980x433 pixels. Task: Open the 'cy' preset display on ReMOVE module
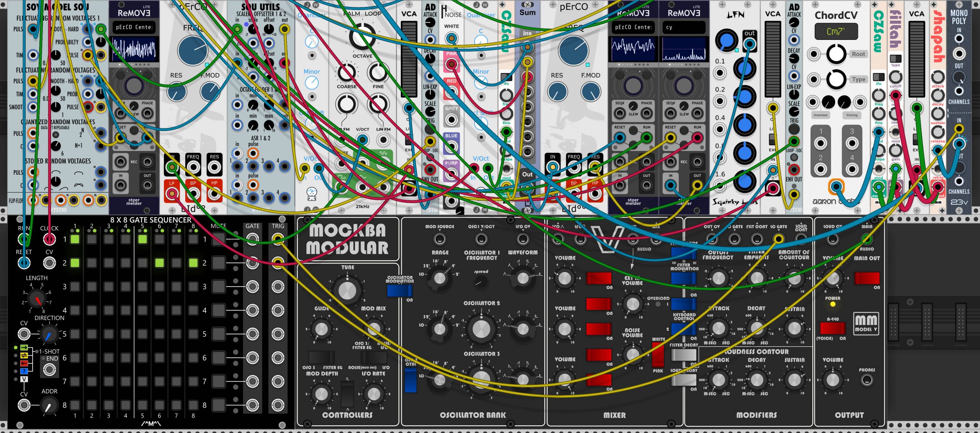(x=684, y=27)
